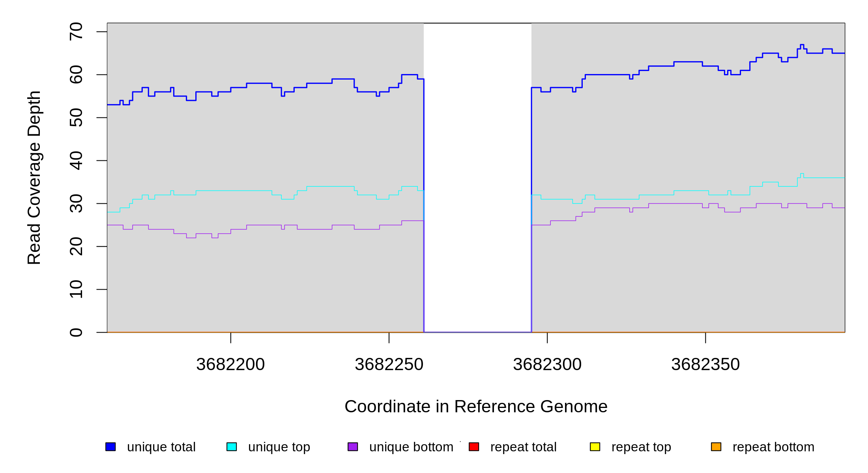This screenshot has width=868, height=473.
Task: Click the 3682300 x-axis tick label
Action: pyautogui.click(x=547, y=364)
